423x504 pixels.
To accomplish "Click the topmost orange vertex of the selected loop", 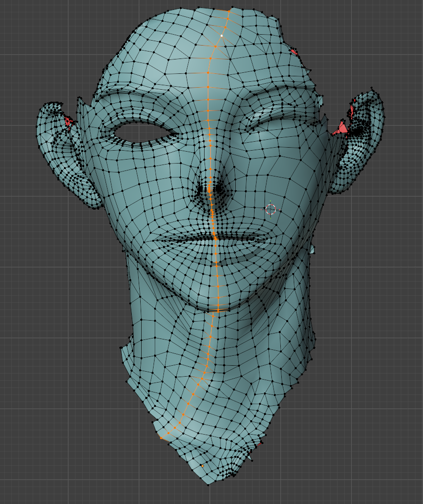I will coord(229,10).
